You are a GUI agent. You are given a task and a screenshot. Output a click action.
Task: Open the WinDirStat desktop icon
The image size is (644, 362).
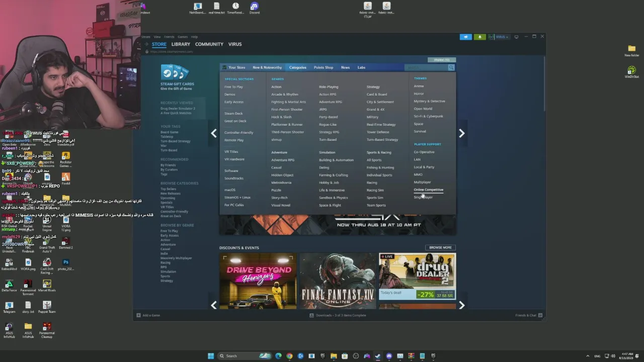(x=632, y=72)
